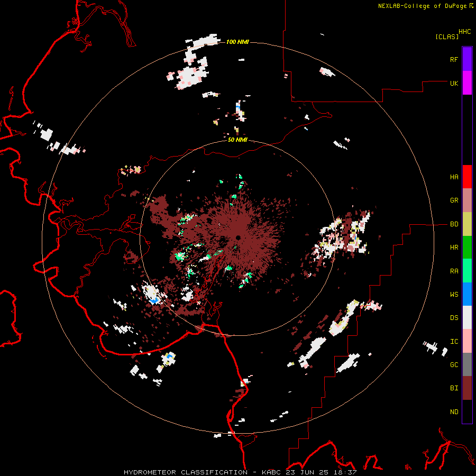Screen dimensions: 476x476
Task: Click the 23 JUN 25 date stamp
Action: 309,472
